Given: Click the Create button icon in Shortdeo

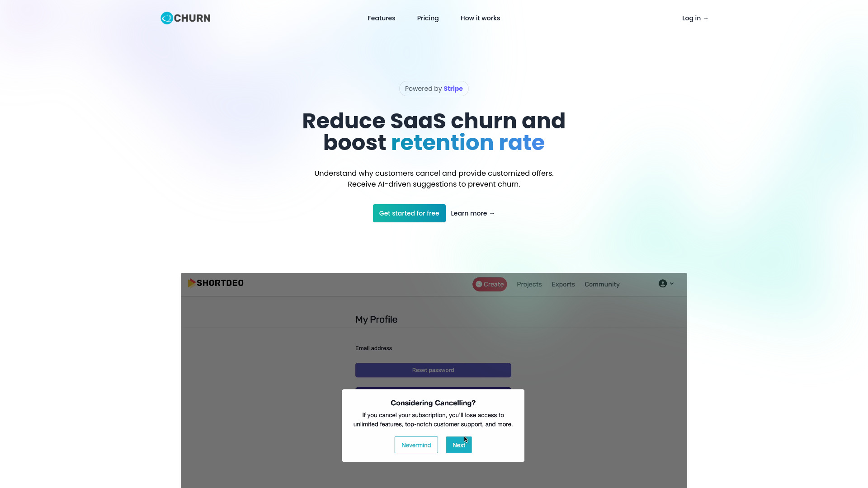Looking at the screenshot, I should (x=479, y=284).
